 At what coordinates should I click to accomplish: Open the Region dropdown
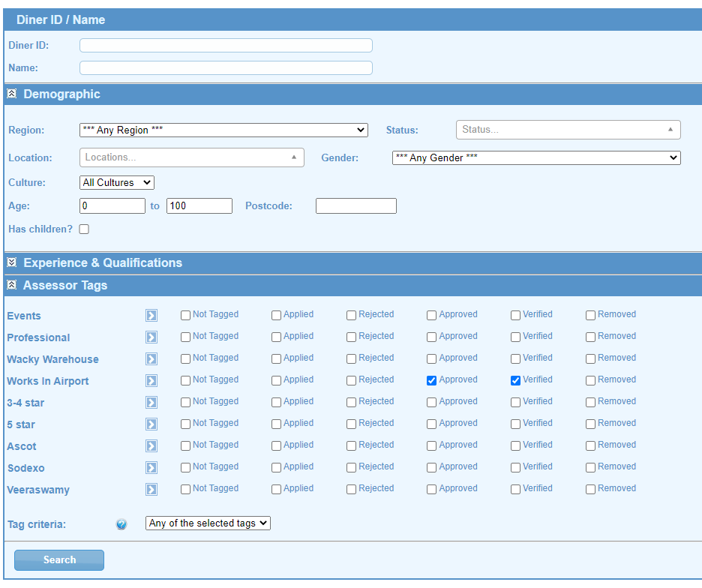click(x=223, y=130)
